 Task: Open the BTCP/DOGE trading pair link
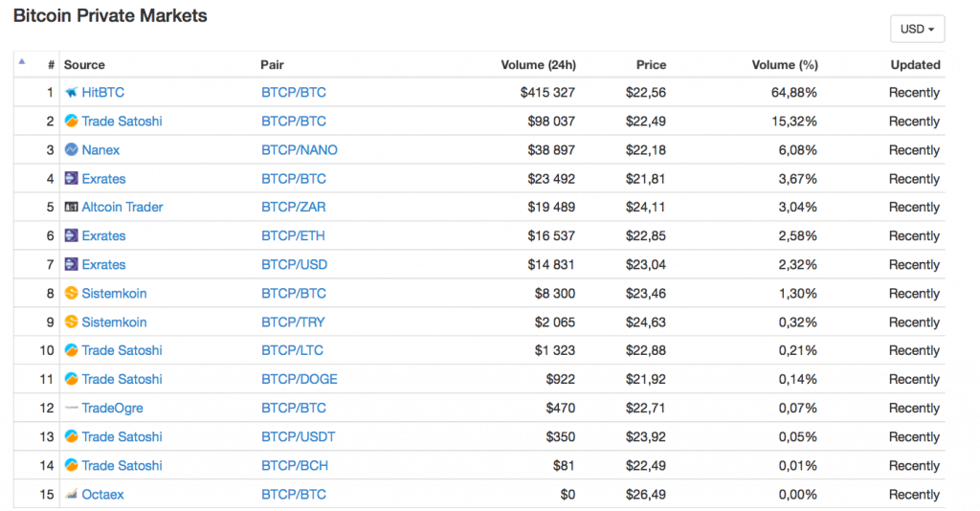pyautogui.click(x=299, y=380)
